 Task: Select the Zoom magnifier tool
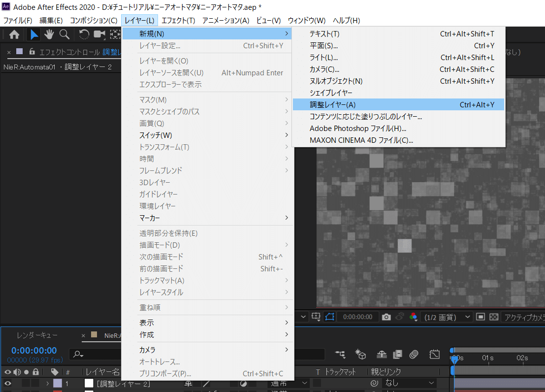tap(64, 34)
